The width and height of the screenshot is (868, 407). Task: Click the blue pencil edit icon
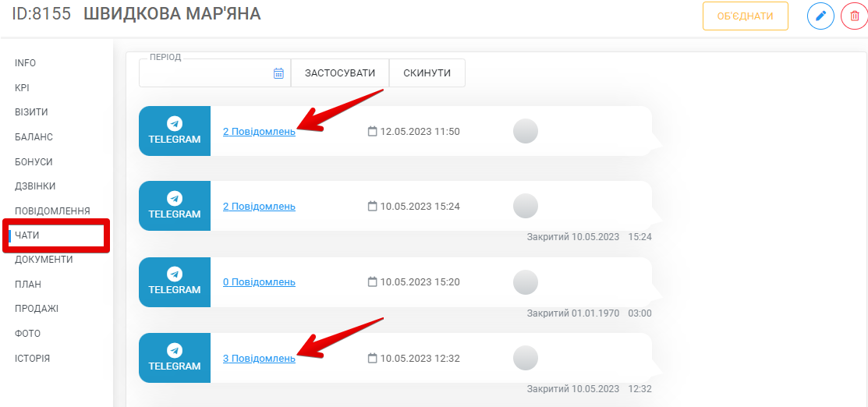[x=820, y=16]
